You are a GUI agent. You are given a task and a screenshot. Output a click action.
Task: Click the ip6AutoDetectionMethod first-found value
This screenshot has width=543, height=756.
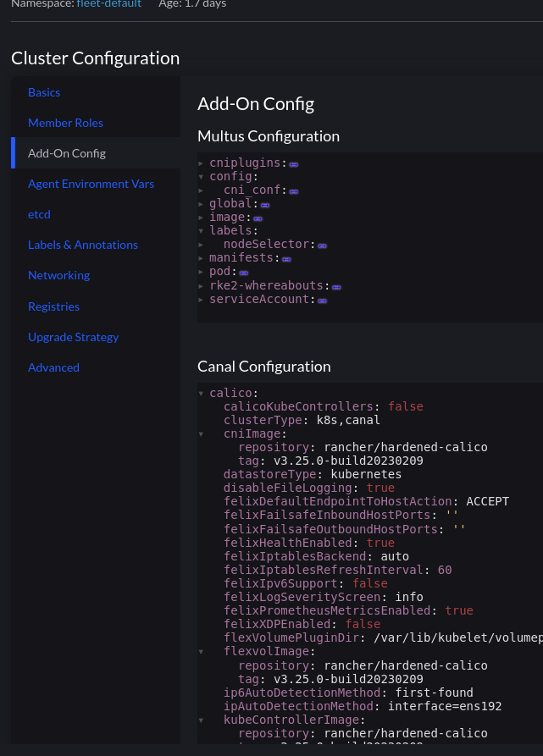(x=435, y=693)
